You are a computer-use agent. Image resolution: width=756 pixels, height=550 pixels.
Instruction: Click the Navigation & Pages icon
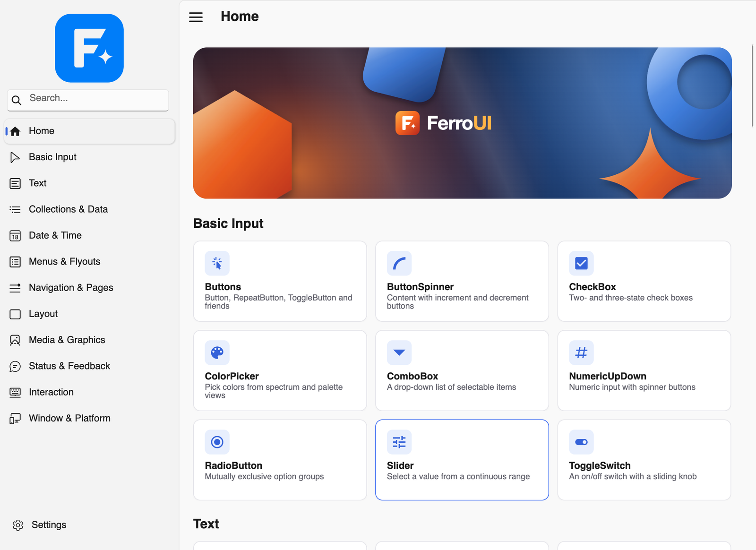click(x=15, y=288)
